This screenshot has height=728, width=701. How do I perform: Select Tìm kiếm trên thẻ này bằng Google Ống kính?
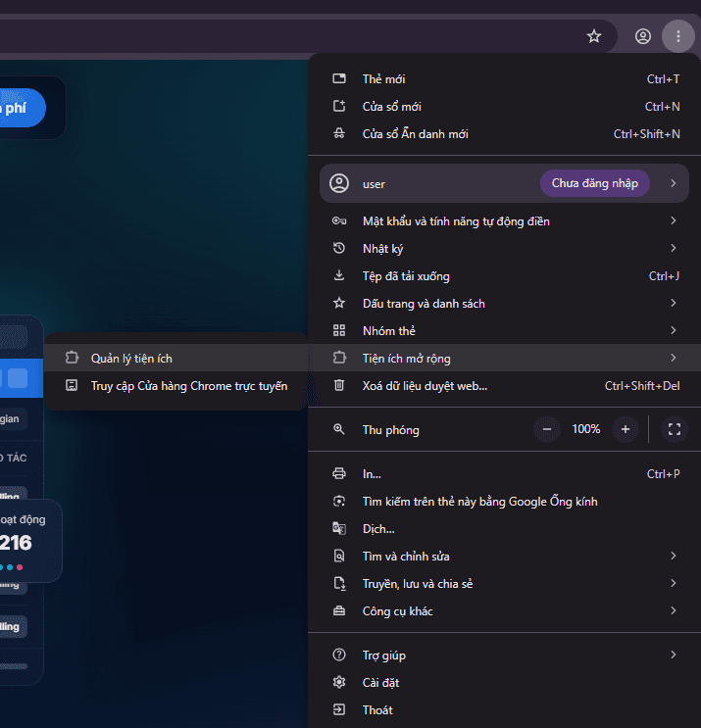(x=505, y=501)
